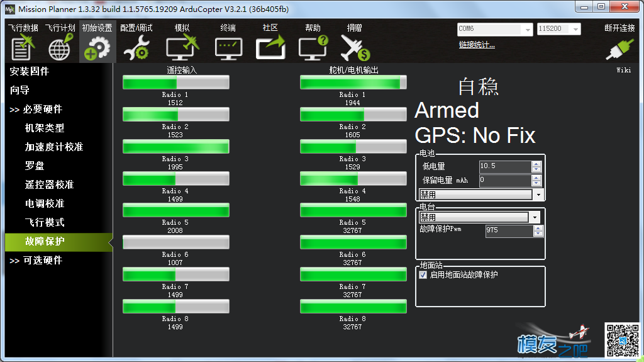Select 向导 in the sidebar
The image size is (644, 362).
(x=19, y=91)
